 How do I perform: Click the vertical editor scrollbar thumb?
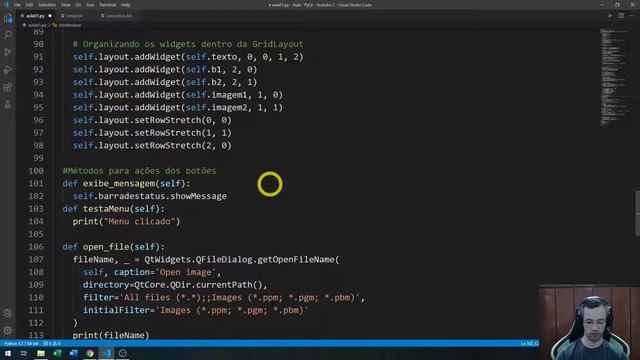pos(637,213)
